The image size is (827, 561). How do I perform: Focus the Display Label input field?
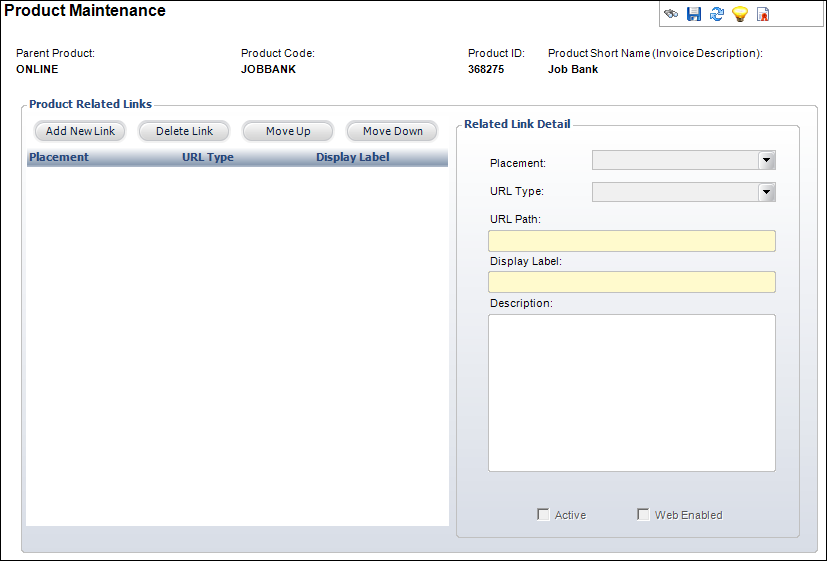632,282
